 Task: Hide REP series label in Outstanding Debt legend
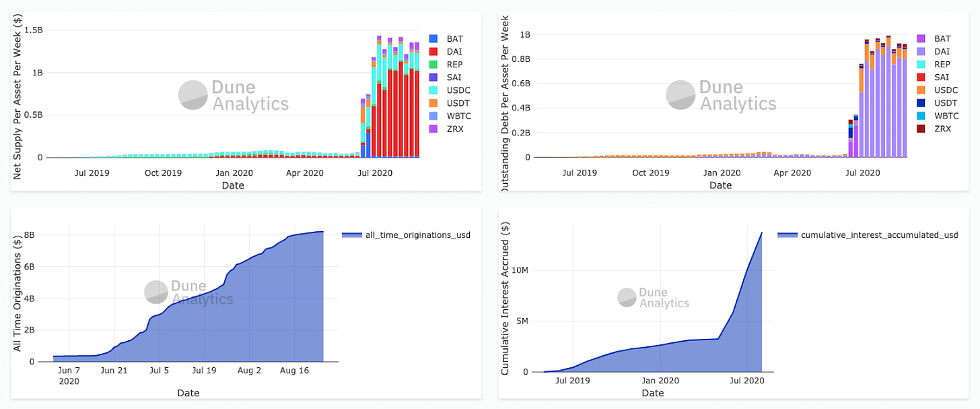pyautogui.click(x=942, y=65)
